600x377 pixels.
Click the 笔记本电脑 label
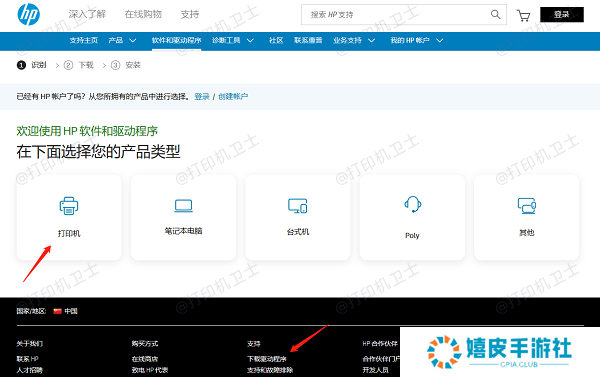pyautogui.click(x=183, y=231)
